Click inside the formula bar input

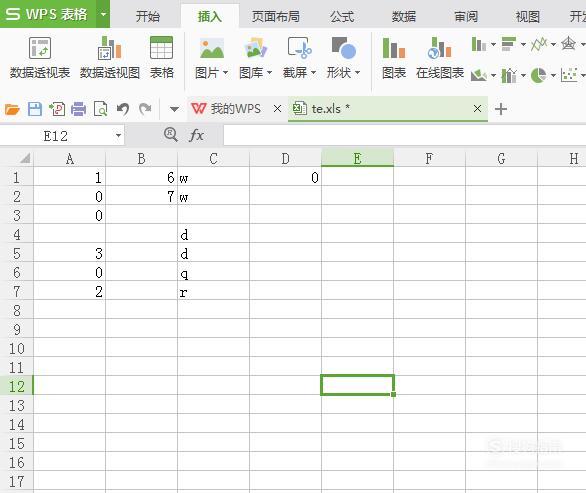tap(404, 135)
